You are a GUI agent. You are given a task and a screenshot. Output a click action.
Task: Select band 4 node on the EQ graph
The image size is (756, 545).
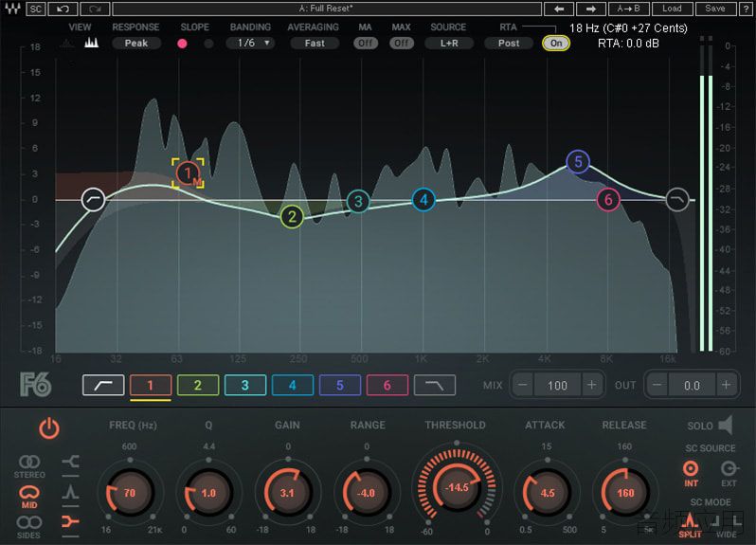click(423, 200)
